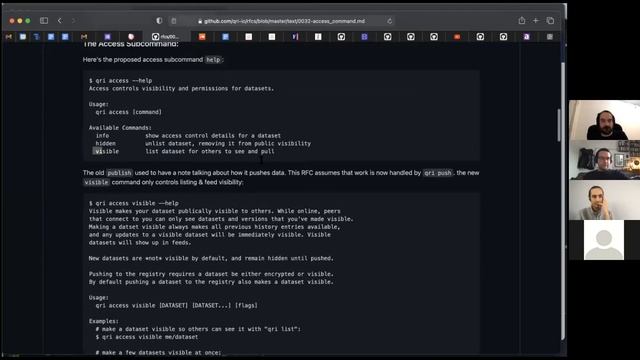Show the tab overview icon
This screenshot has height=360, width=640.
[550, 20]
